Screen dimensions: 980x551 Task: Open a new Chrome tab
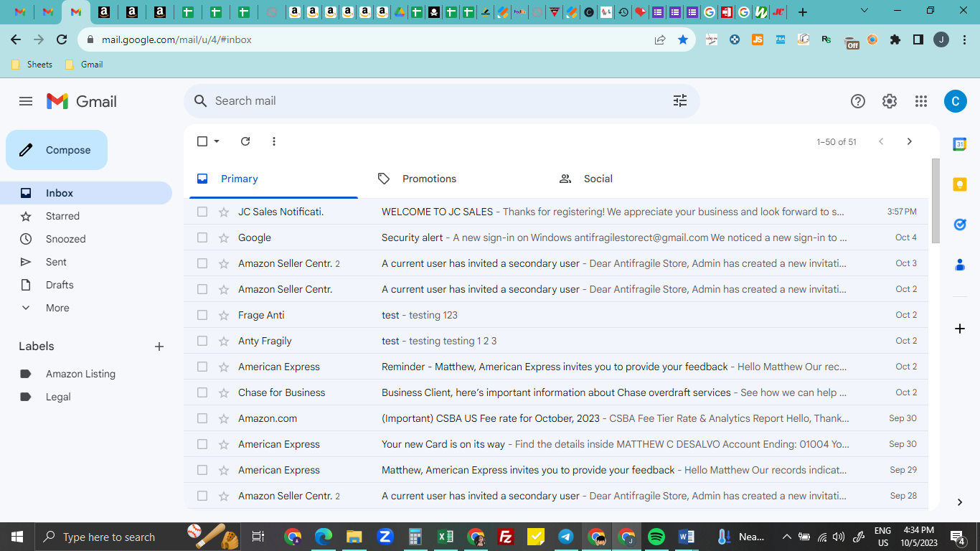[803, 11]
